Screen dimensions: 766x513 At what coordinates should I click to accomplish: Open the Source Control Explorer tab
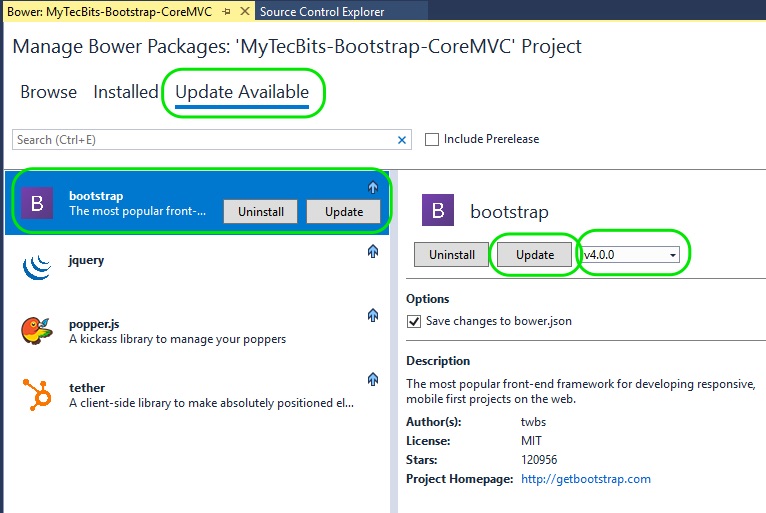tap(322, 12)
